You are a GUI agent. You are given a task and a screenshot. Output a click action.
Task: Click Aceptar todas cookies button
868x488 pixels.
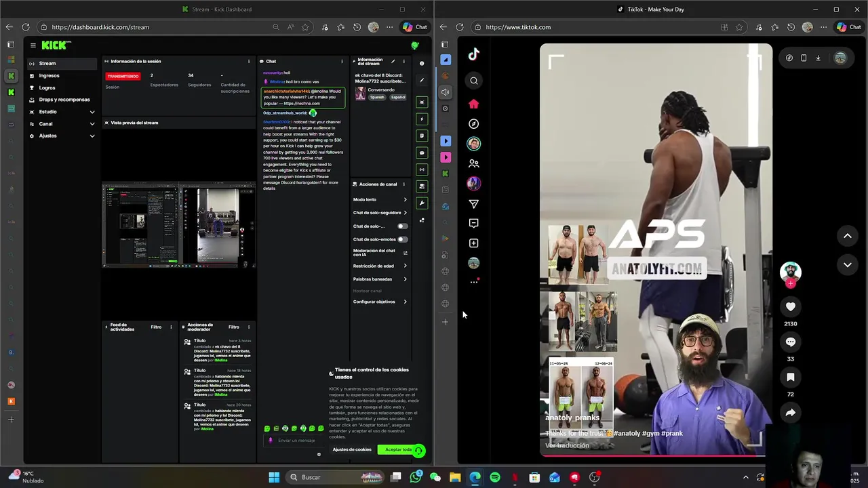399,449
